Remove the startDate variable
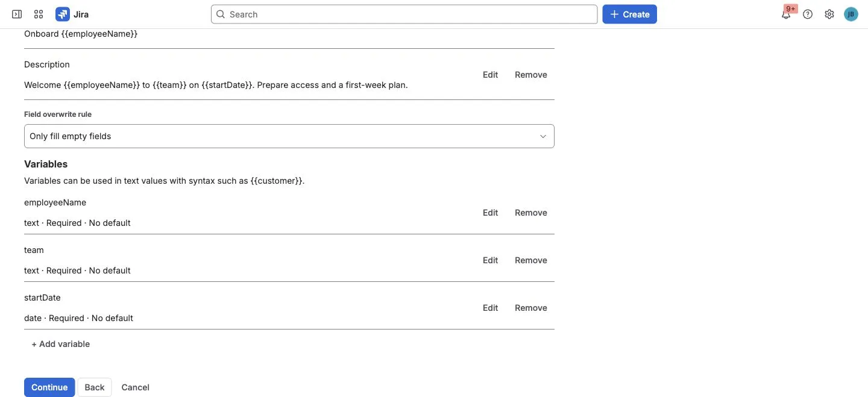 tap(530, 308)
